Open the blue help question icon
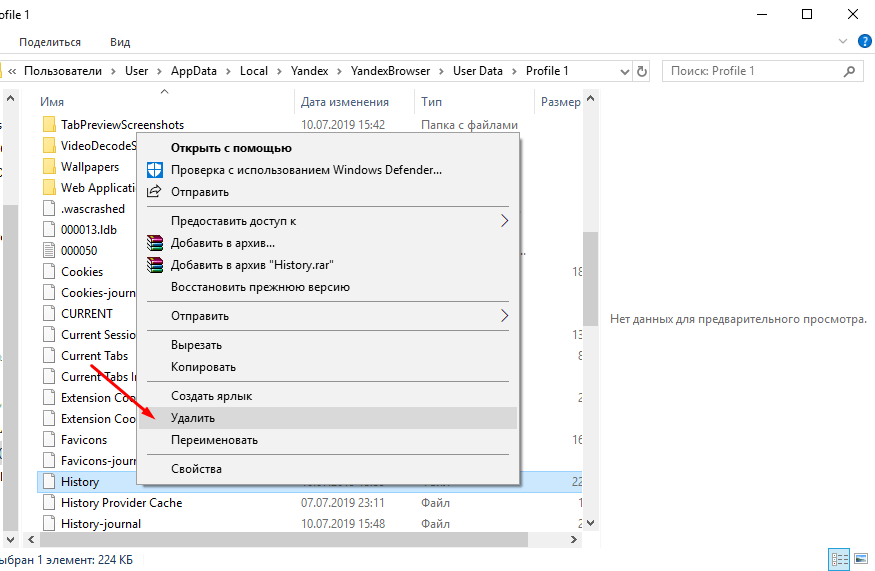875x571 pixels. pos(865,41)
